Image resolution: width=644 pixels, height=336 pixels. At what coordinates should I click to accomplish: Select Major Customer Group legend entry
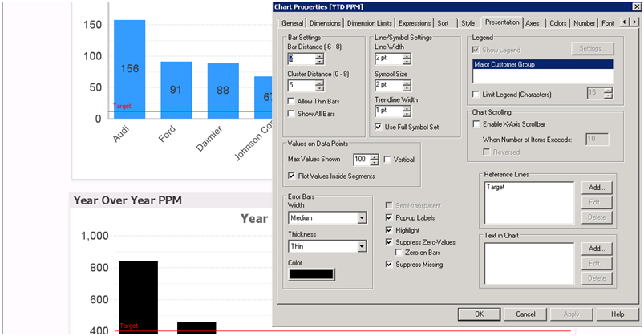click(x=543, y=64)
